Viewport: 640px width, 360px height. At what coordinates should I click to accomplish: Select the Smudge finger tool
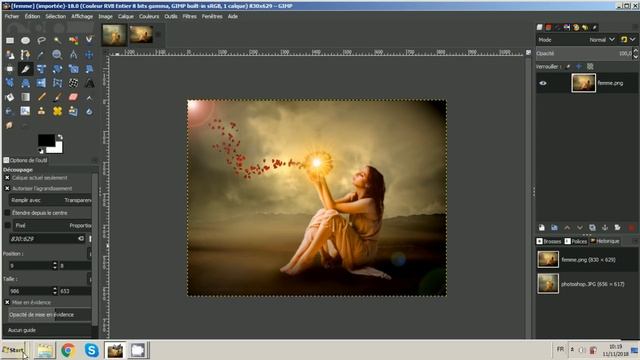pos(9,125)
